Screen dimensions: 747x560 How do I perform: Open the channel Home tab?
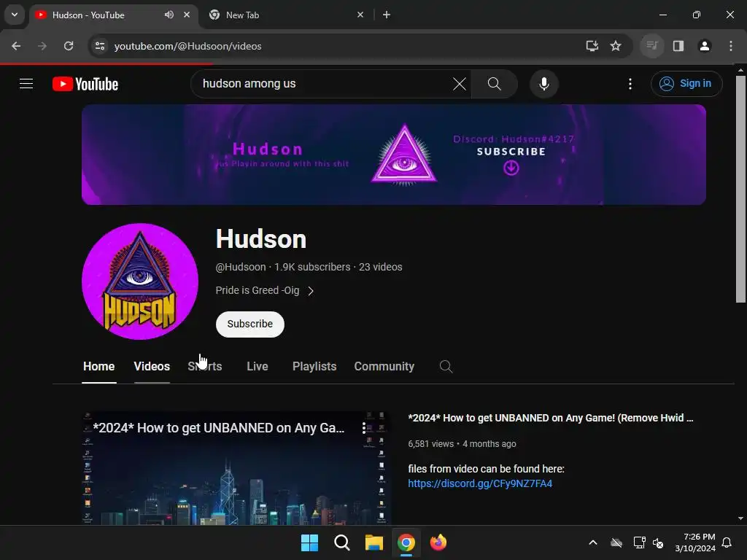tap(99, 366)
